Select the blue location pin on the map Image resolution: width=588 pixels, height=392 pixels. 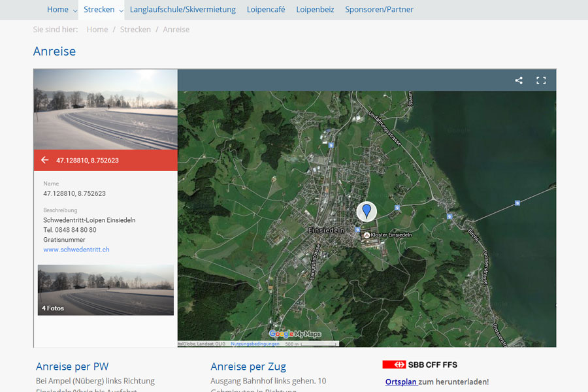(x=367, y=211)
